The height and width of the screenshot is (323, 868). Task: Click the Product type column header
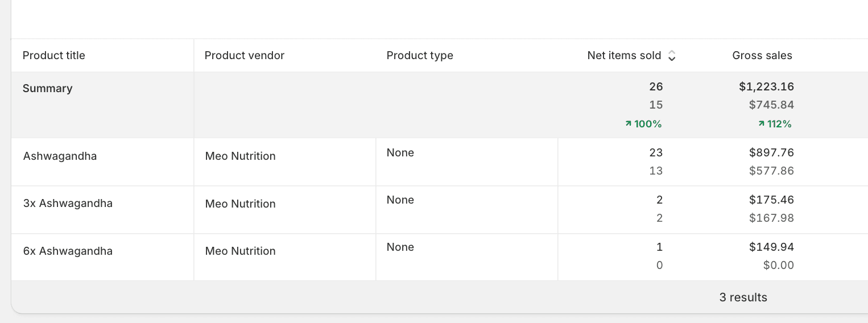(420, 56)
